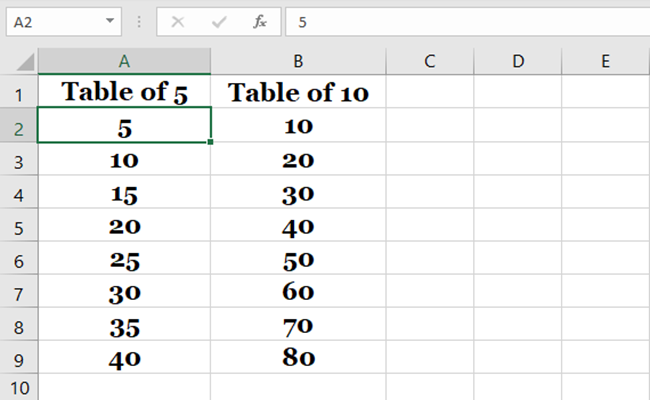
Task: Click the formula bar options dots handle
Action: pyautogui.click(x=138, y=21)
